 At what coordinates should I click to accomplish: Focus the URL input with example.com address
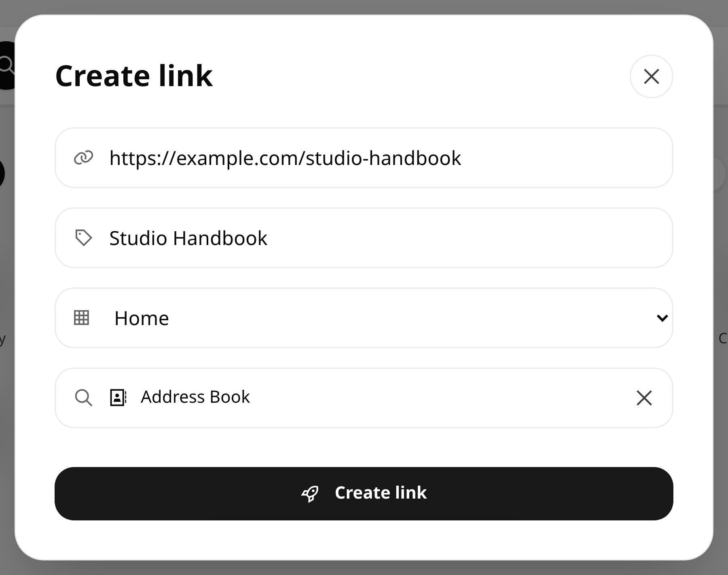[364, 158]
